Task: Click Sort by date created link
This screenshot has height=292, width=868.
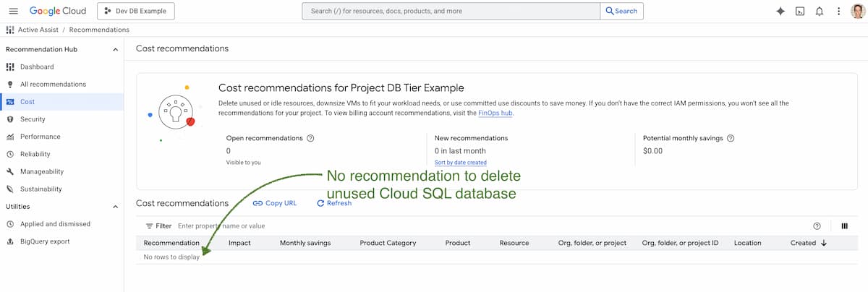Action: [461, 163]
